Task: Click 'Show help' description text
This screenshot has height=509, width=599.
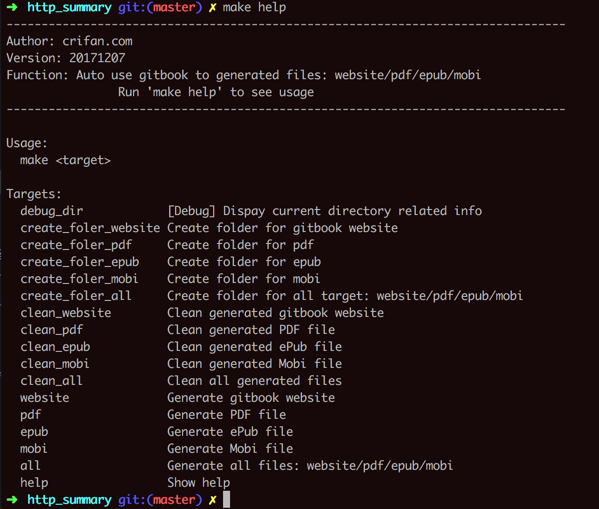Action: [199, 483]
